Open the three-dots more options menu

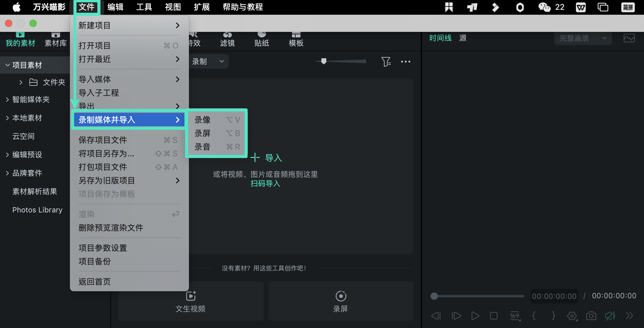pos(405,62)
